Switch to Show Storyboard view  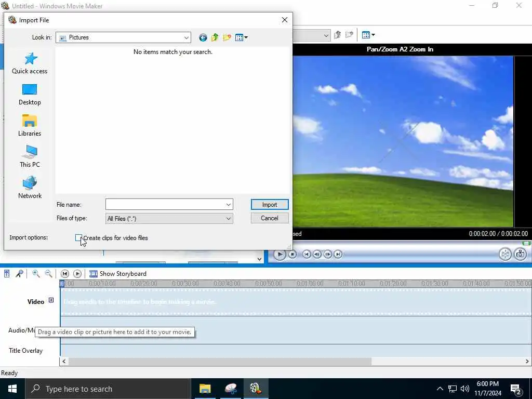pyautogui.click(x=118, y=274)
